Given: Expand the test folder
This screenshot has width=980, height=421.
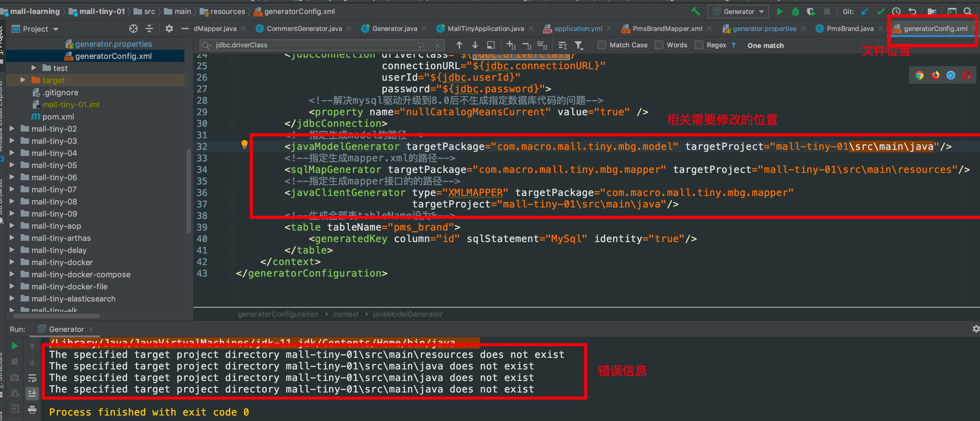Looking at the screenshot, I should pos(34,68).
